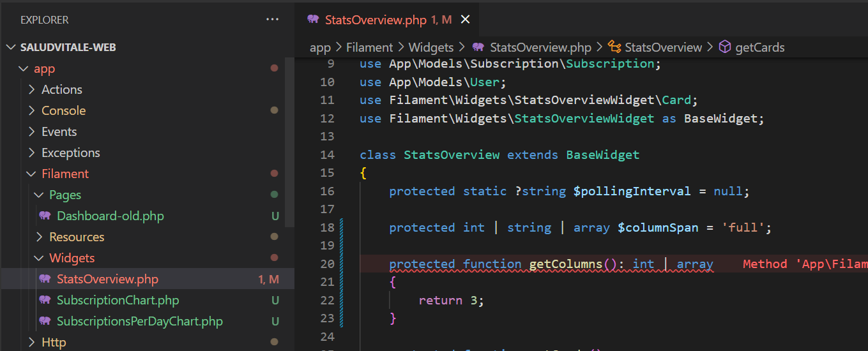Click PHP file icon beside Dashboard-old.php
This screenshot has height=351, width=868.
(45, 216)
